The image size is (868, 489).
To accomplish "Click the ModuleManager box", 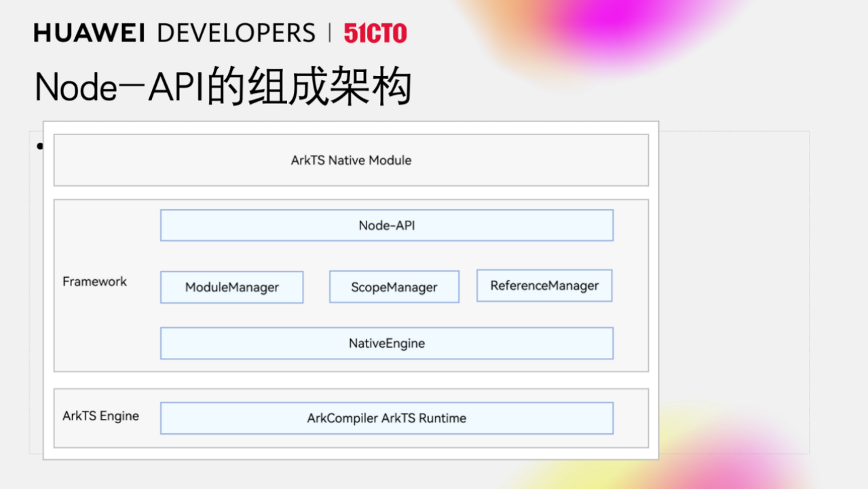I will point(231,287).
